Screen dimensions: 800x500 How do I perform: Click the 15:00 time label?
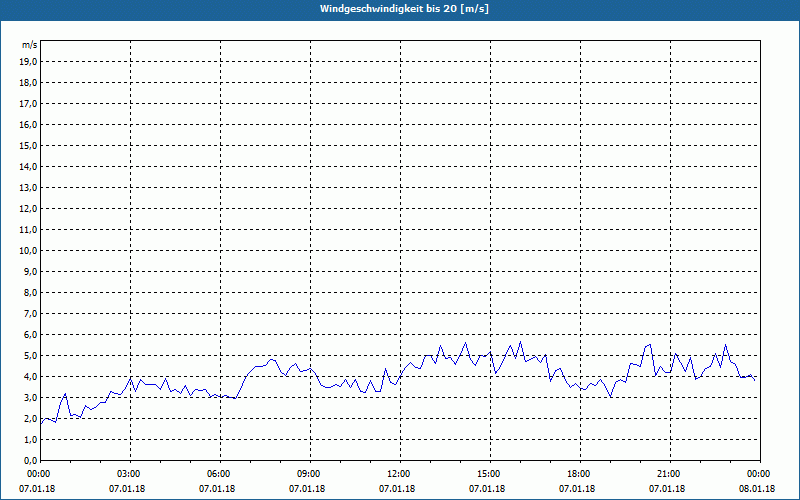pyautogui.click(x=490, y=474)
